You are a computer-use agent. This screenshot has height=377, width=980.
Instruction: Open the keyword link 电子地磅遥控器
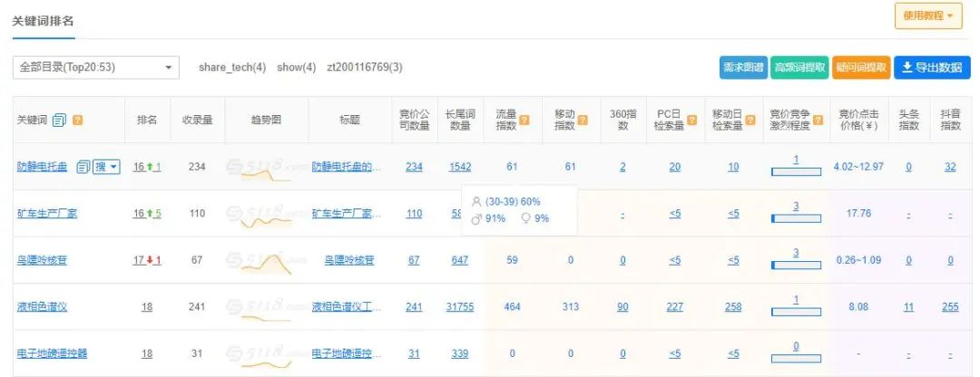pos(52,354)
